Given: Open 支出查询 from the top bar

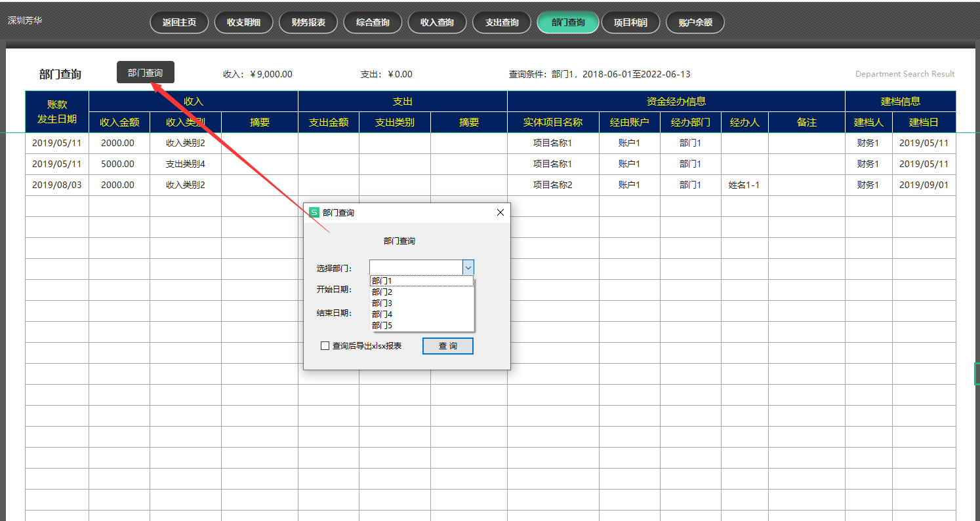Looking at the screenshot, I should [502, 22].
